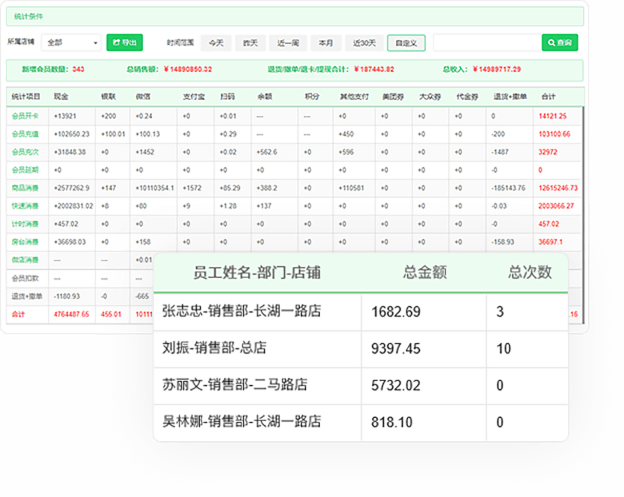This screenshot has width=624, height=497.
Task: Open the 会员充值 row link
Action: [x=25, y=134]
